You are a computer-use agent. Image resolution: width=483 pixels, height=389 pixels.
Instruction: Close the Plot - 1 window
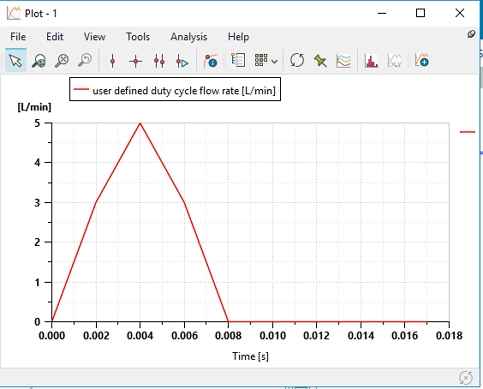(460, 13)
